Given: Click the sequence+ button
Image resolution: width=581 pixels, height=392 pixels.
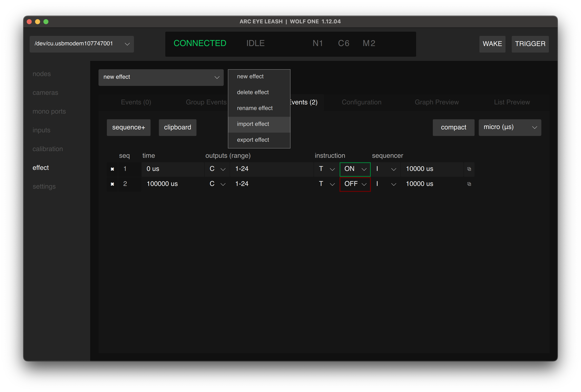Looking at the screenshot, I should coord(129,127).
